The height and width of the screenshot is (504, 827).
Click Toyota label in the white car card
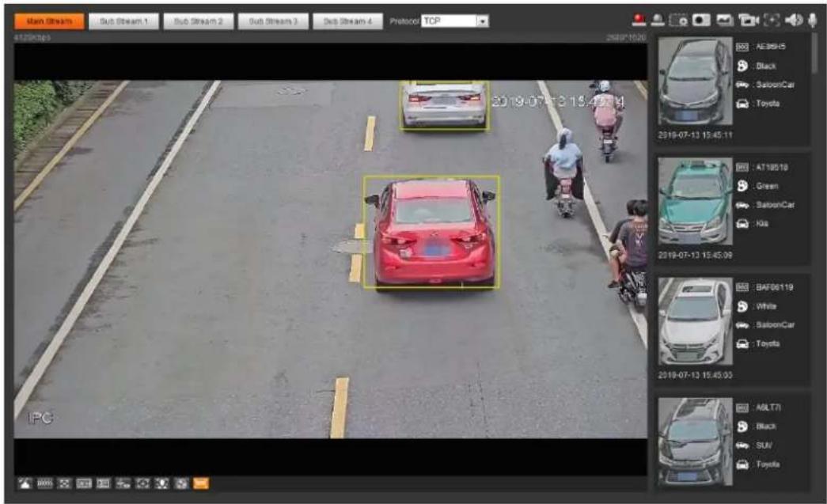click(x=768, y=343)
